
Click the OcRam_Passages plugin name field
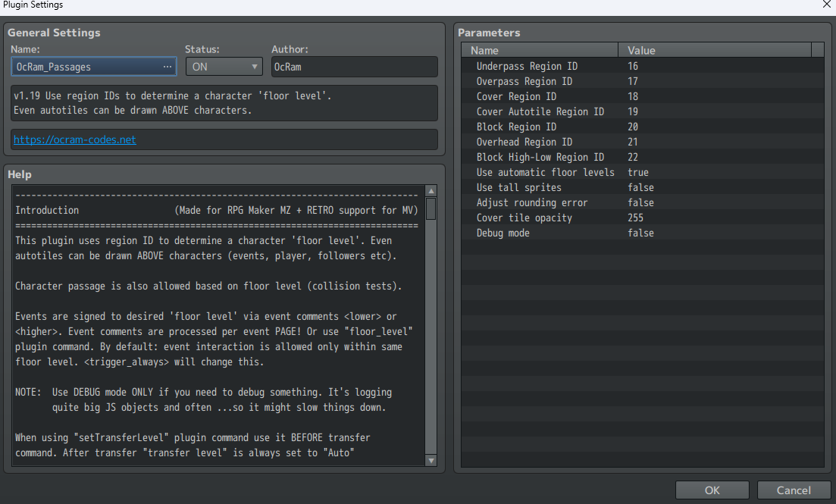click(x=93, y=67)
